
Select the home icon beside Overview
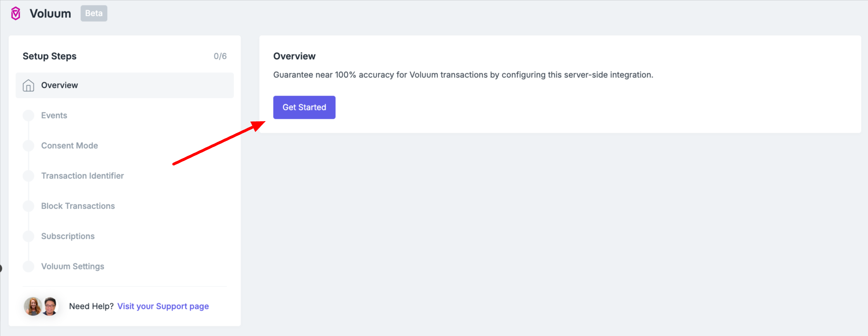click(x=28, y=85)
